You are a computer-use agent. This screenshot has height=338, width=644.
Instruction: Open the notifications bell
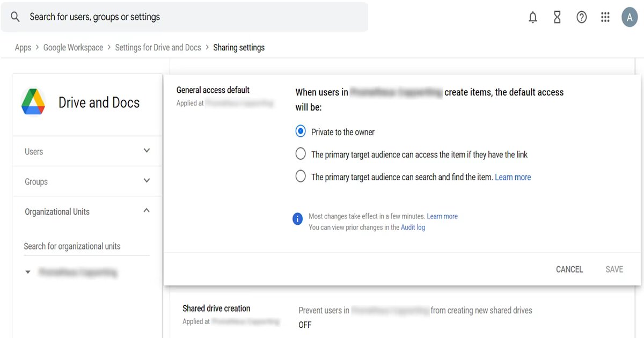click(532, 17)
